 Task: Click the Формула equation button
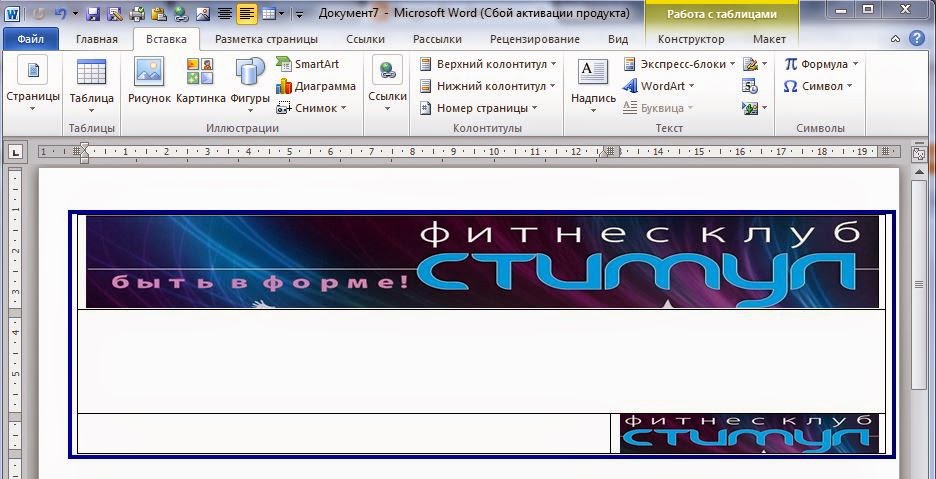(x=821, y=64)
